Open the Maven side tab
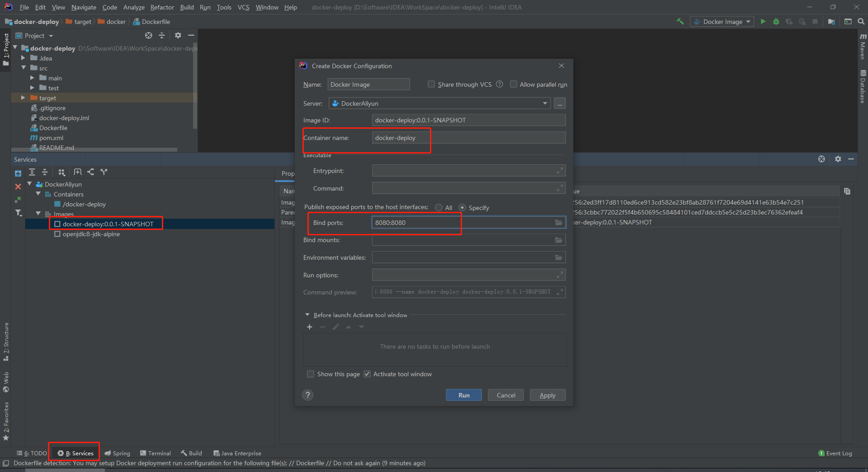The width and height of the screenshot is (868, 472). click(x=863, y=47)
